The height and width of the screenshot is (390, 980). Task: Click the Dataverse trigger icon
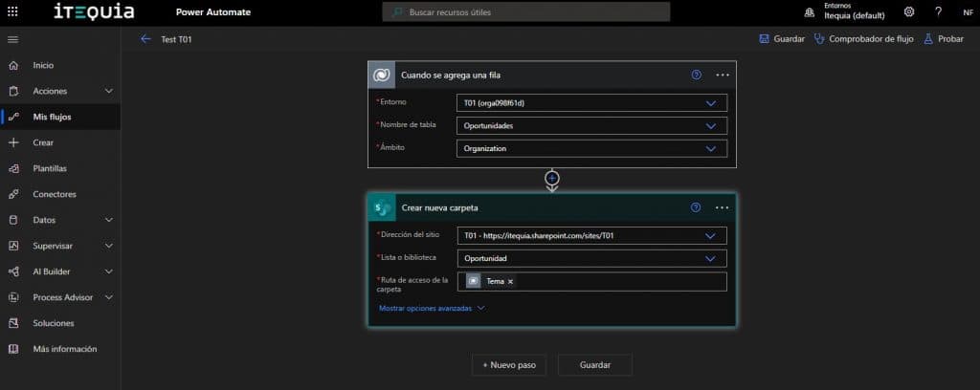pos(381,75)
